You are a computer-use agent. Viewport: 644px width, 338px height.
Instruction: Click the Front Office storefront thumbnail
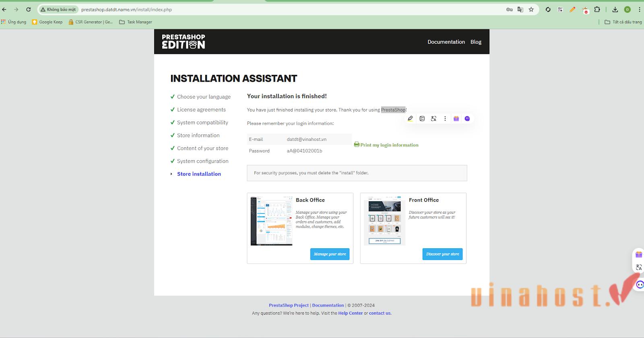(385, 221)
